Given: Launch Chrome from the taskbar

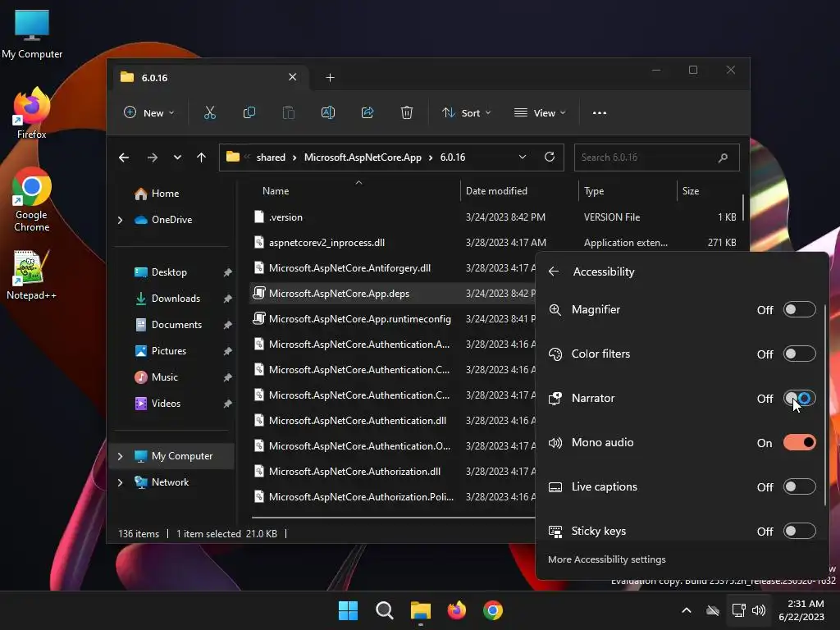Looking at the screenshot, I should [x=493, y=610].
